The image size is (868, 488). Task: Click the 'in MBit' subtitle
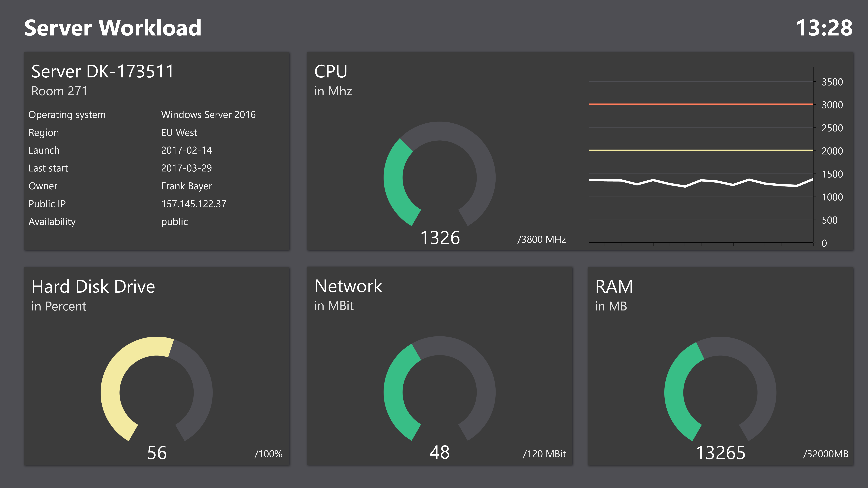[x=334, y=306]
